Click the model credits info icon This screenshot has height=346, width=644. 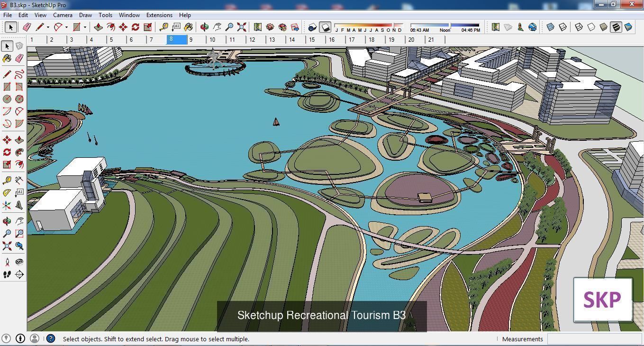tap(20, 338)
